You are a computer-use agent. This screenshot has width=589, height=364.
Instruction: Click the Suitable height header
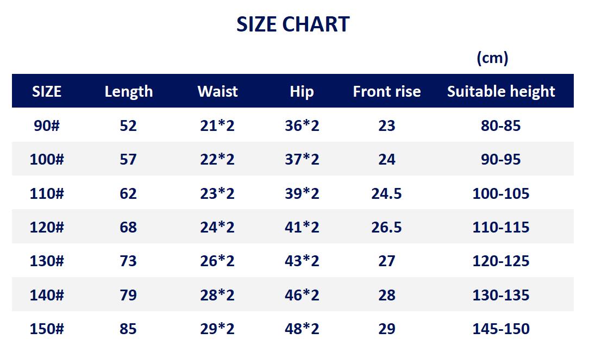[x=501, y=92]
